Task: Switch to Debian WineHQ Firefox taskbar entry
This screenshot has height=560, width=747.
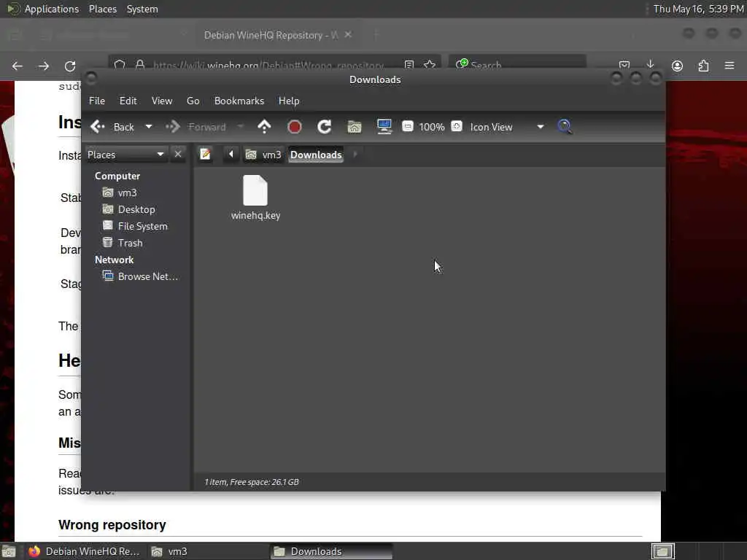Action: [x=85, y=551]
